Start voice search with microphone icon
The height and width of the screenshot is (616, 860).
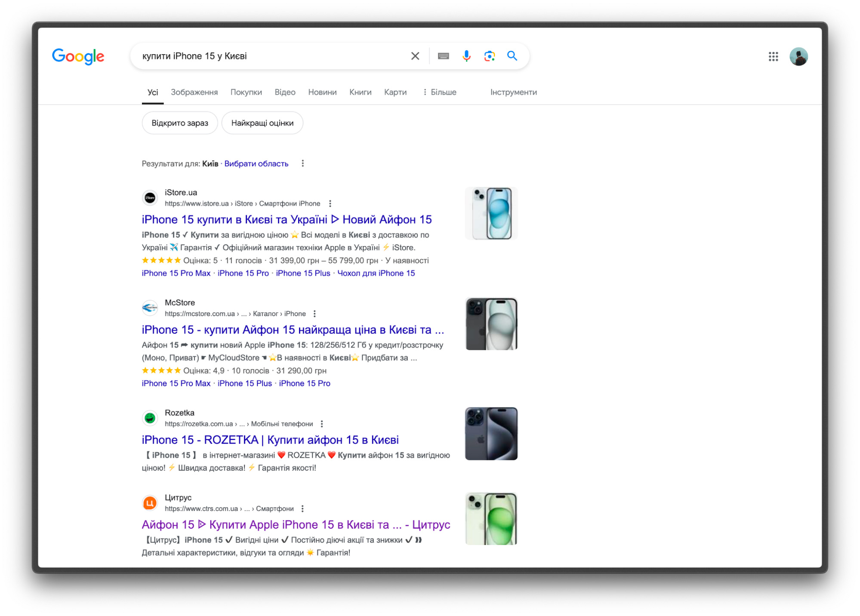[466, 56]
